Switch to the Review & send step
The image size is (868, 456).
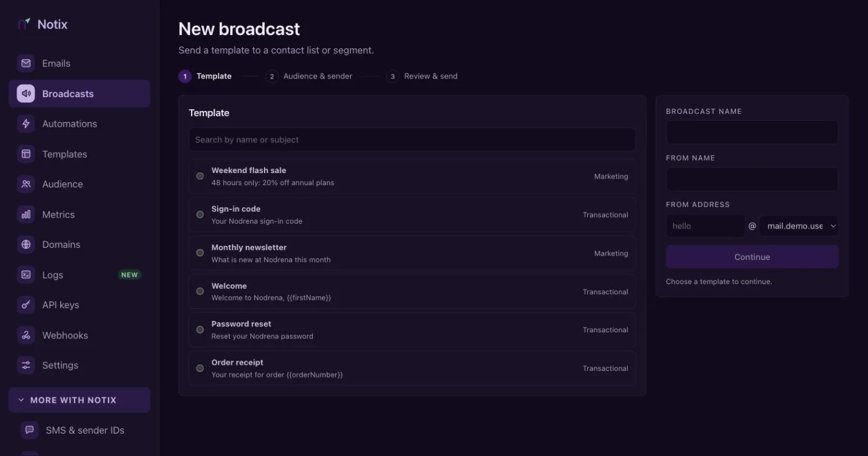coord(422,76)
